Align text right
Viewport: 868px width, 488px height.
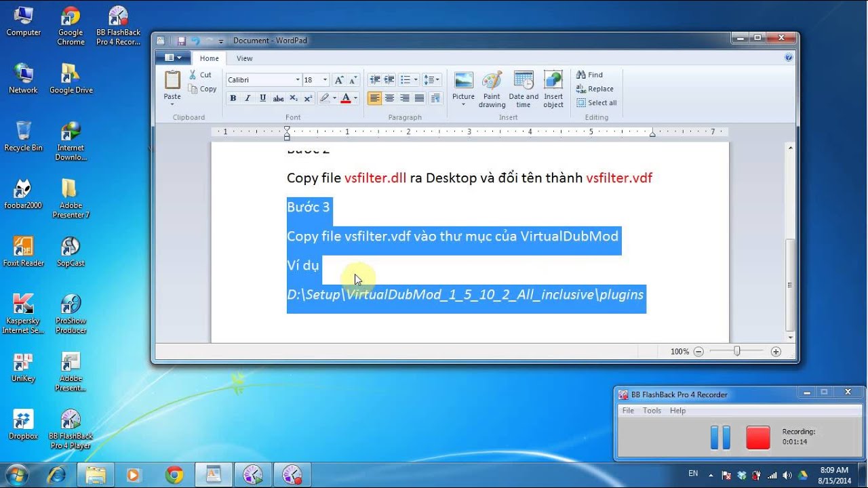tap(404, 98)
